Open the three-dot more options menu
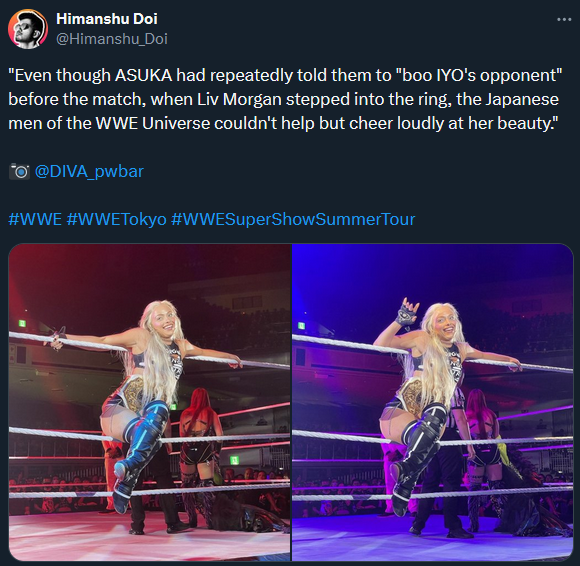The width and height of the screenshot is (580, 566). click(x=564, y=20)
